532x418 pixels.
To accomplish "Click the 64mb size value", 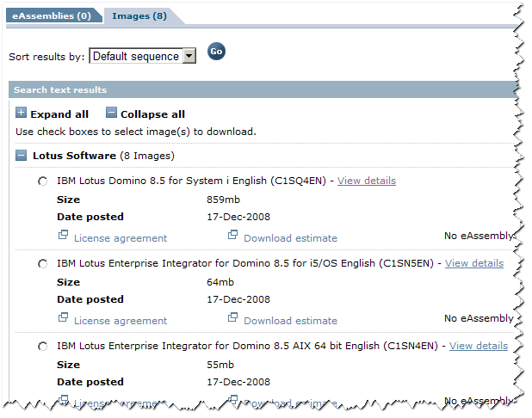I will (x=220, y=282).
